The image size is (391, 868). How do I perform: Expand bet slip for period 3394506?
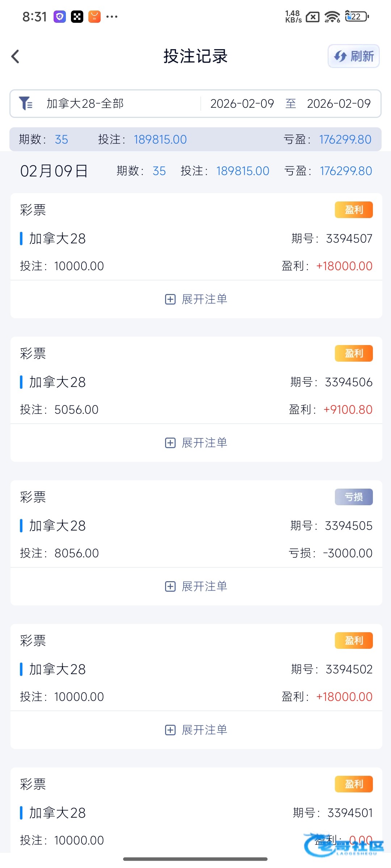click(x=196, y=443)
